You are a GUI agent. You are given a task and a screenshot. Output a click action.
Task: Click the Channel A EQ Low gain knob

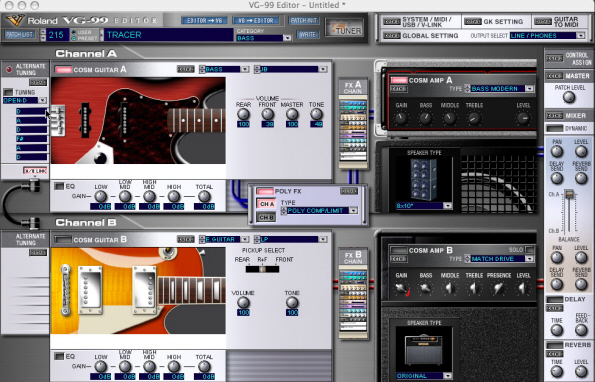coord(100,196)
